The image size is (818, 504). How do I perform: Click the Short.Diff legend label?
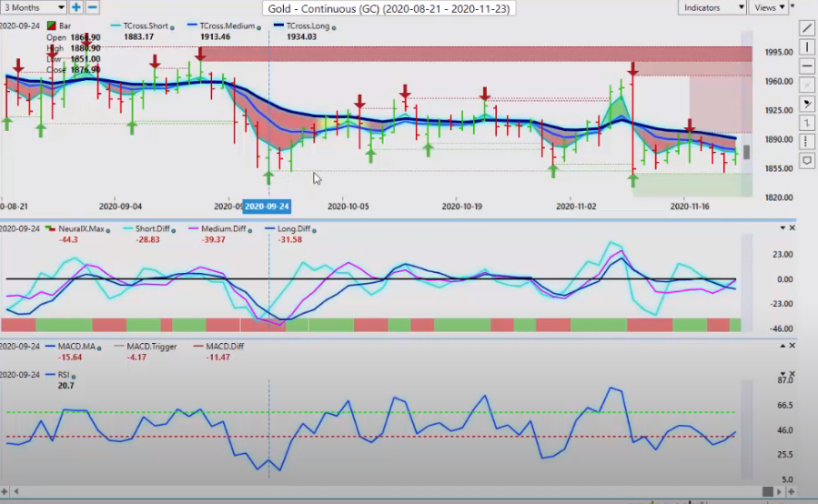click(x=152, y=228)
